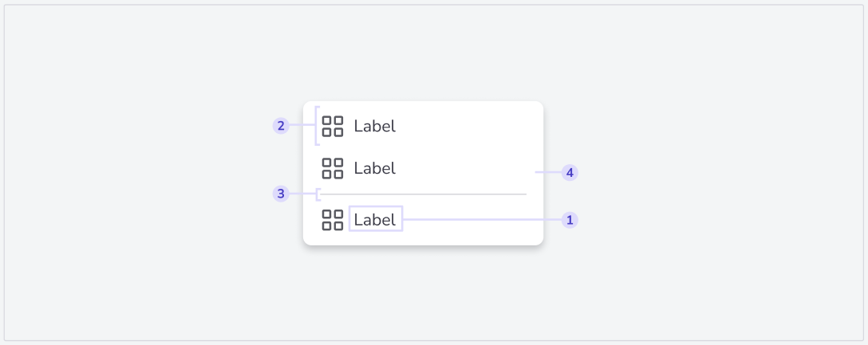Click annotation badge number 2
The image size is (868, 345).
coord(281,126)
